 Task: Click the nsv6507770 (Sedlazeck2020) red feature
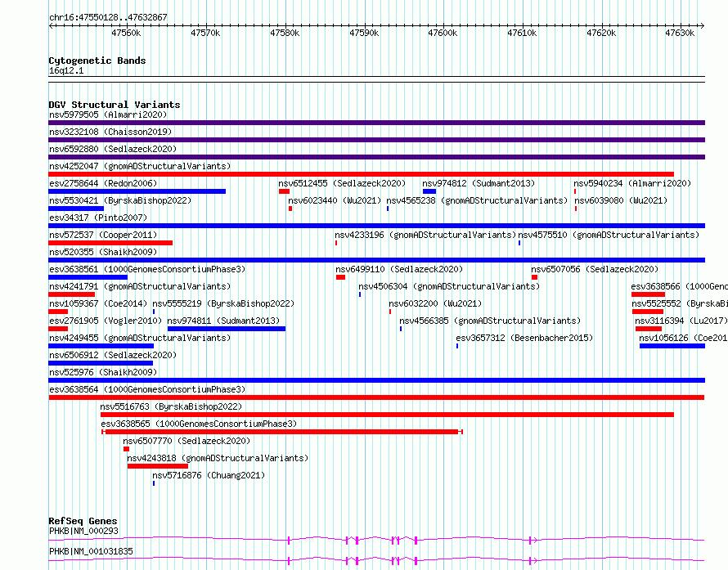126,449
